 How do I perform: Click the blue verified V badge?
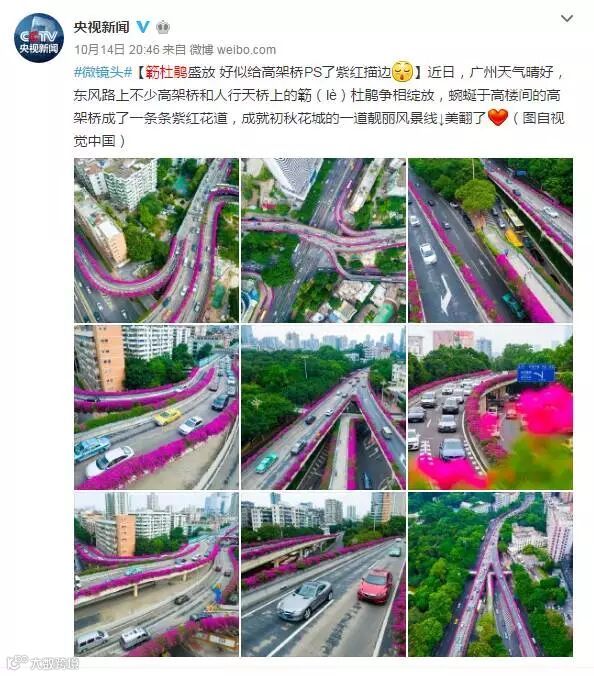click(143, 27)
